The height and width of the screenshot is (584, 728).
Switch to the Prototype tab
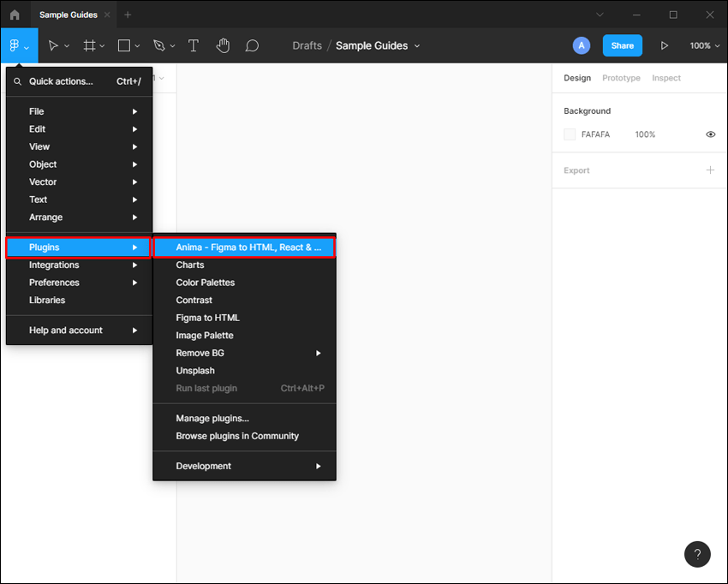pyautogui.click(x=621, y=78)
